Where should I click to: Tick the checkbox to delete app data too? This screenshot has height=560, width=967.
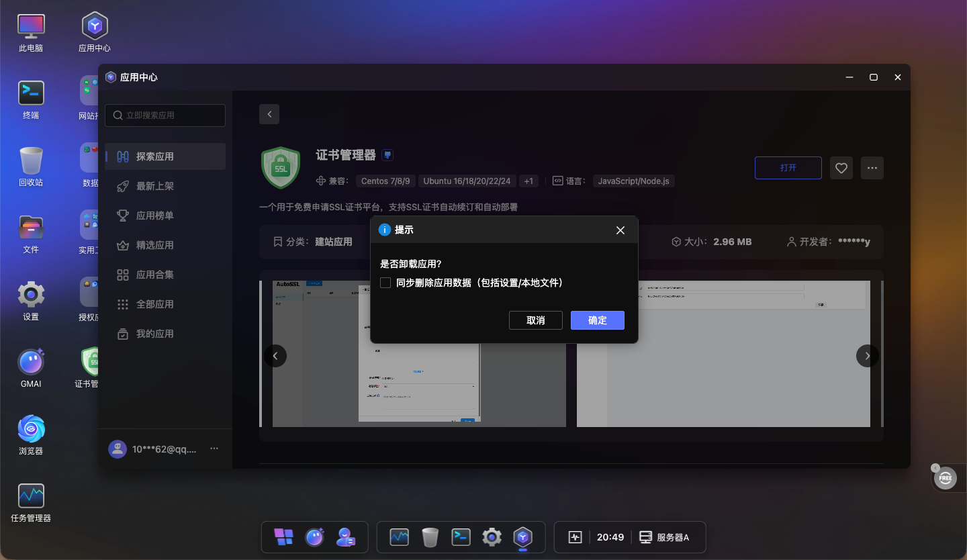[385, 283]
